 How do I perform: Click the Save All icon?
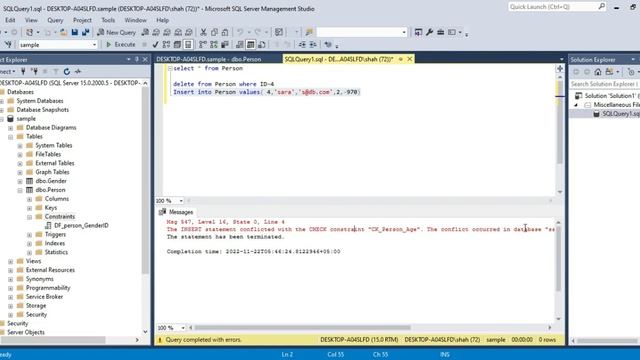point(86,32)
